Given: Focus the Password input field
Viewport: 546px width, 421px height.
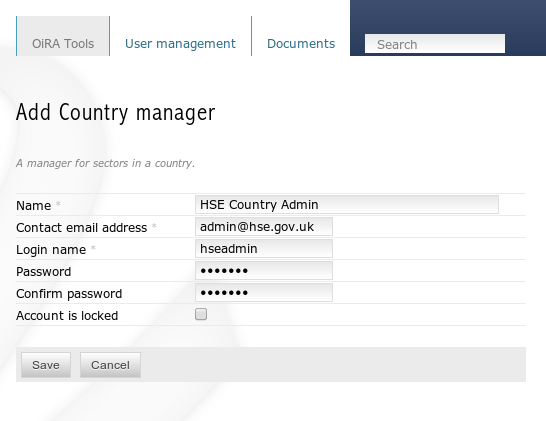Looking at the screenshot, I should (x=264, y=271).
